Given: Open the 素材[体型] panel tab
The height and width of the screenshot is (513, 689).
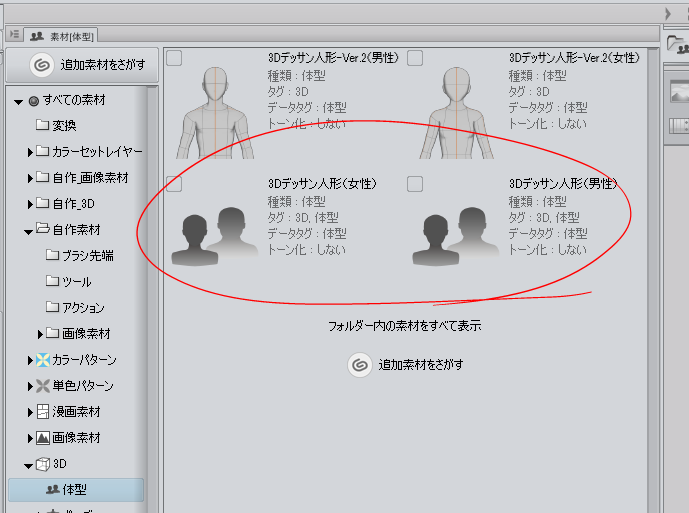Looking at the screenshot, I should click(62, 36).
